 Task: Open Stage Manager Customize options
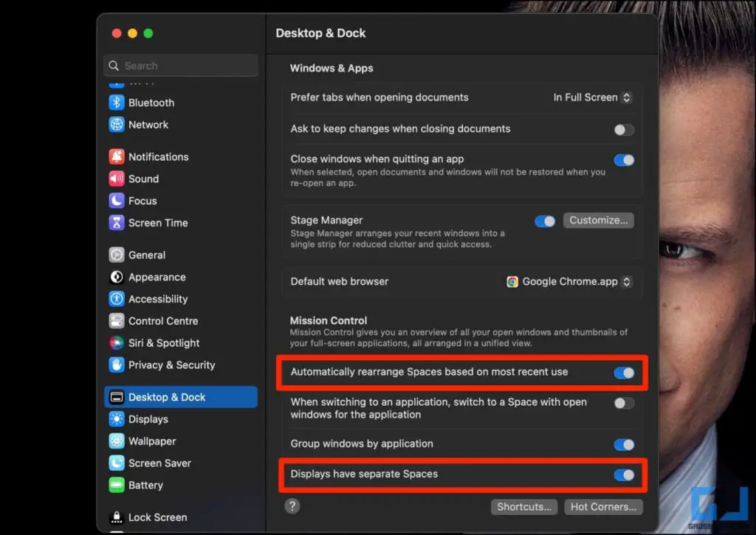point(598,220)
